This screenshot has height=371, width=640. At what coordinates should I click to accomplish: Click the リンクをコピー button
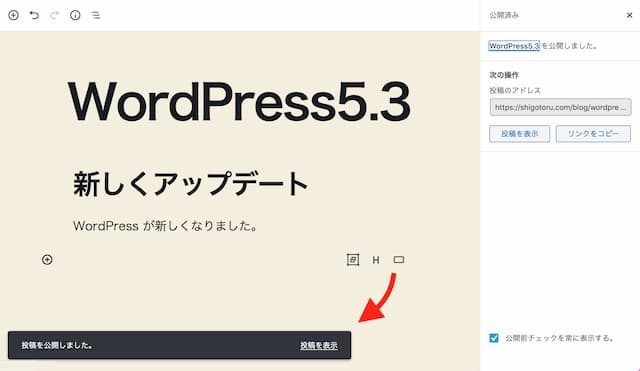coord(593,134)
